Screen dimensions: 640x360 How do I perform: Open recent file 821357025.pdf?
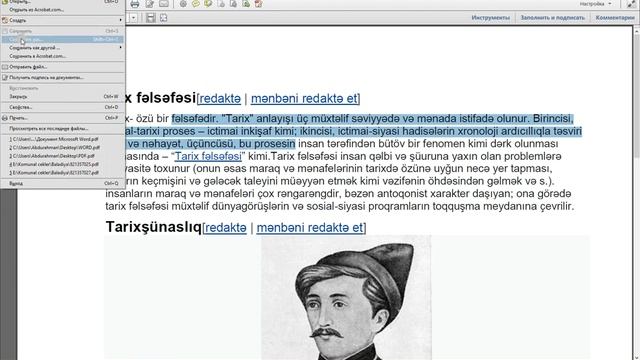point(62,164)
